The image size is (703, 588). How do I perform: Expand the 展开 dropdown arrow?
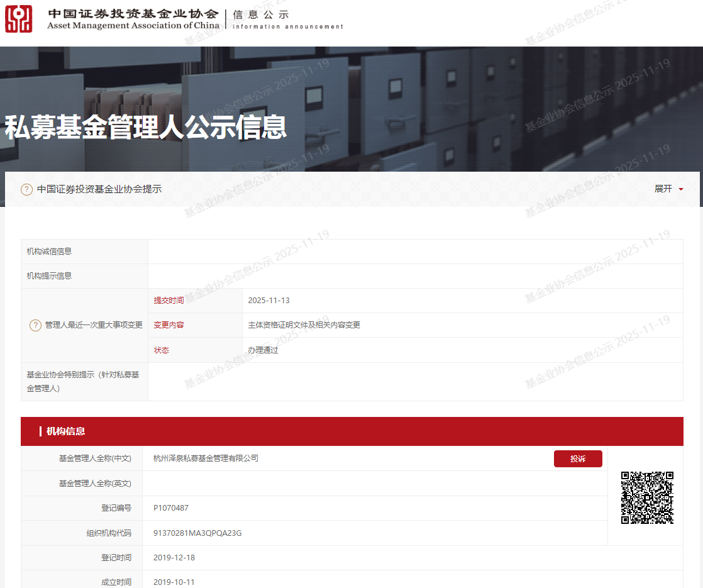[x=680, y=189]
